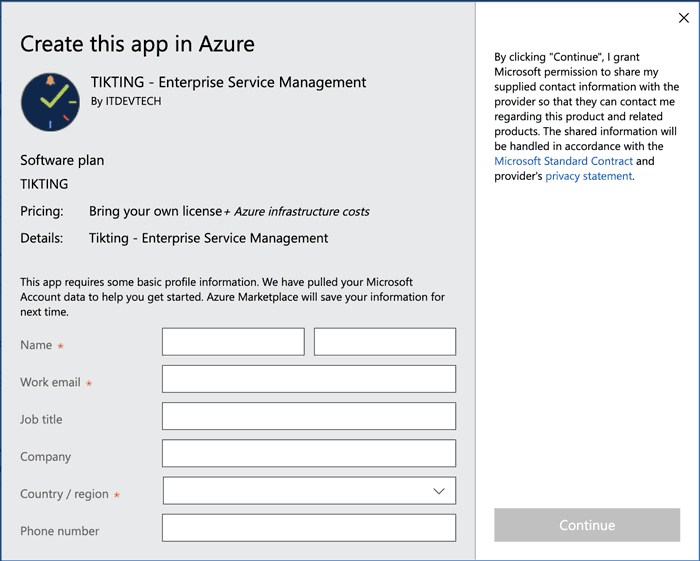Click the Job title field label
The height and width of the screenshot is (561, 700).
click(41, 419)
